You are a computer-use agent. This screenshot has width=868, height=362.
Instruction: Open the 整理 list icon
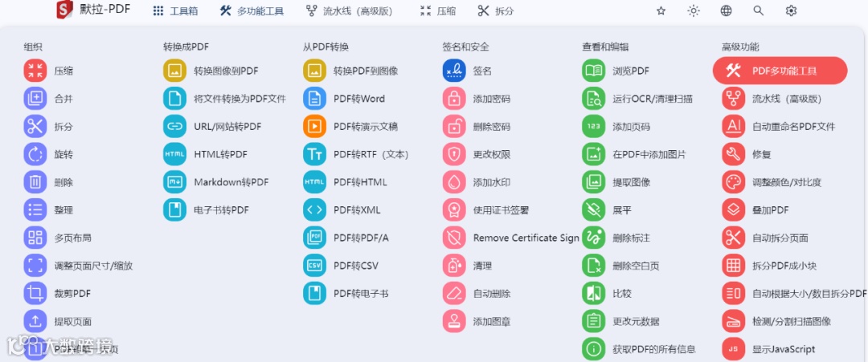(x=35, y=210)
